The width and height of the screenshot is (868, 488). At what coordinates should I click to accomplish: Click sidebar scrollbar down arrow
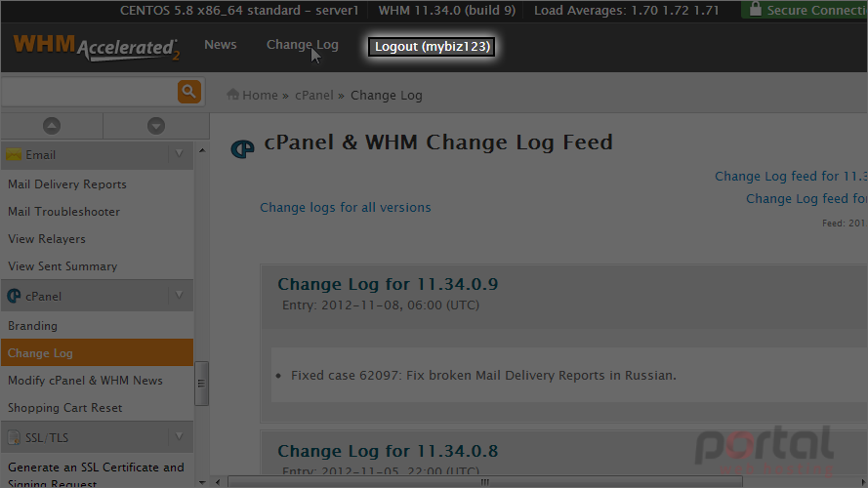point(202,482)
